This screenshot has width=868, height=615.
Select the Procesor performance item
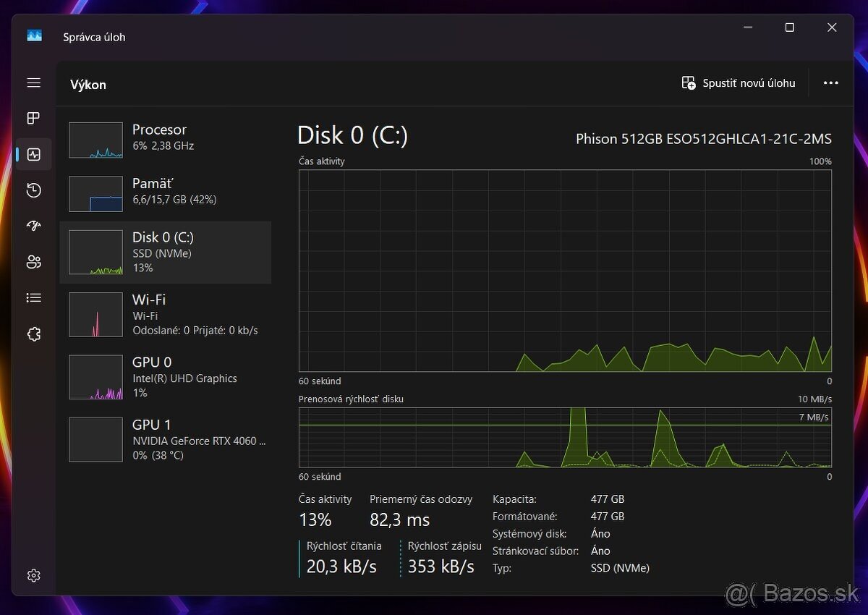point(166,139)
